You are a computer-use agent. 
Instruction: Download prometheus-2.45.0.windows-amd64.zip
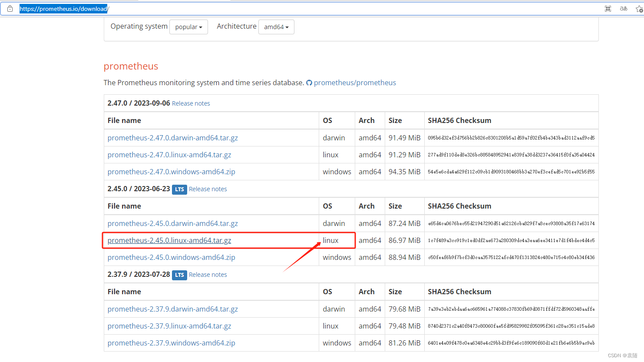(171, 257)
